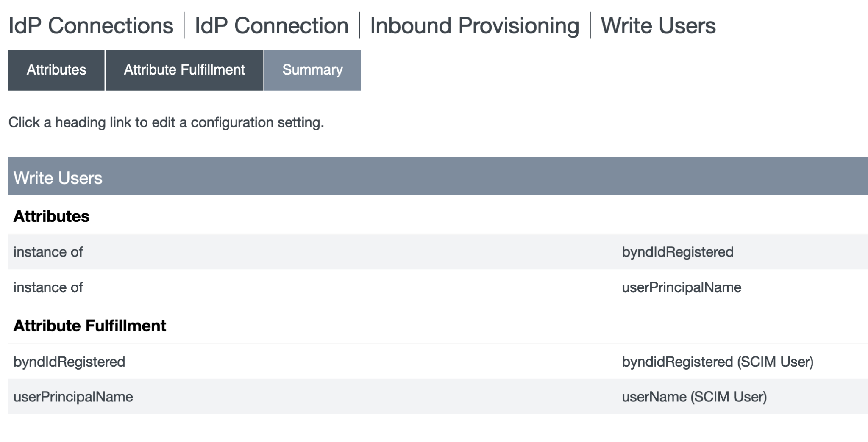Click 'instance of' label beside byndIdRegistered
The image size is (868, 442).
pyautogui.click(x=48, y=252)
